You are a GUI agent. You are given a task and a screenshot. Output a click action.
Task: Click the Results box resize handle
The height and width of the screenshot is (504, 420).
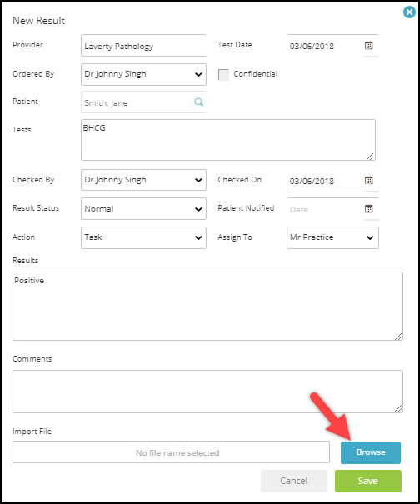click(398, 337)
